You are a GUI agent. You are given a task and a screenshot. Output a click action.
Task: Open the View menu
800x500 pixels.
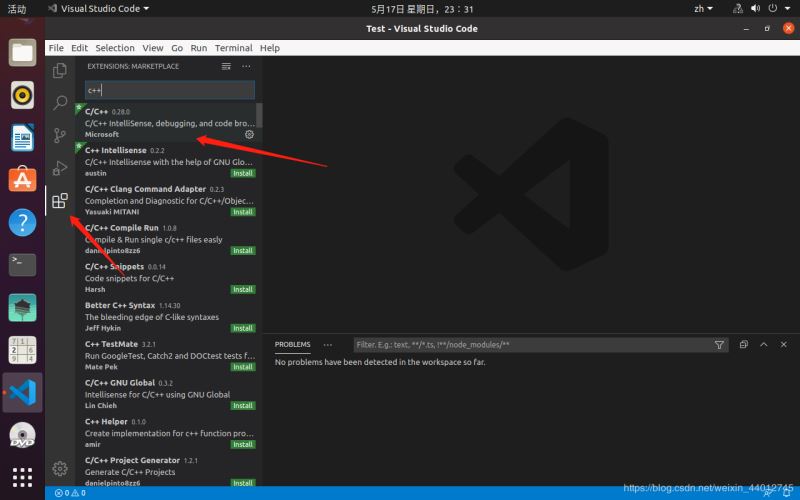153,48
